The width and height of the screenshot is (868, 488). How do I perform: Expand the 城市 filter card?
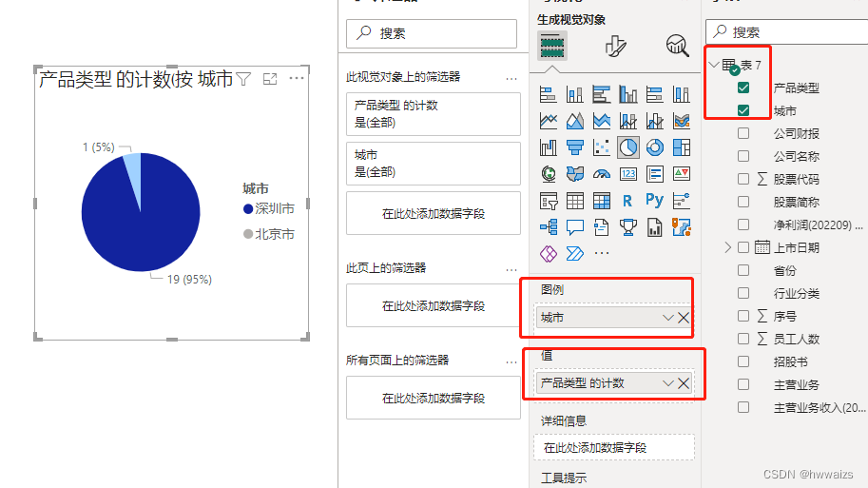click(434, 164)
